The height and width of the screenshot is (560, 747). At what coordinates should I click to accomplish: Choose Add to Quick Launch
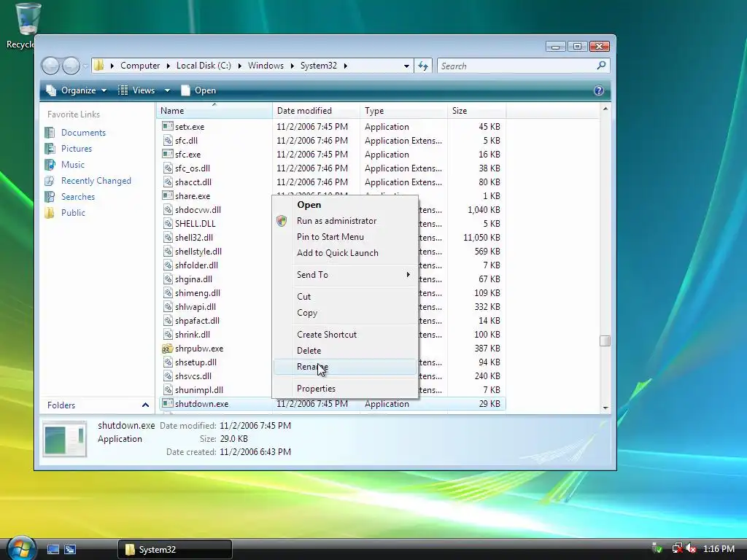345,253
